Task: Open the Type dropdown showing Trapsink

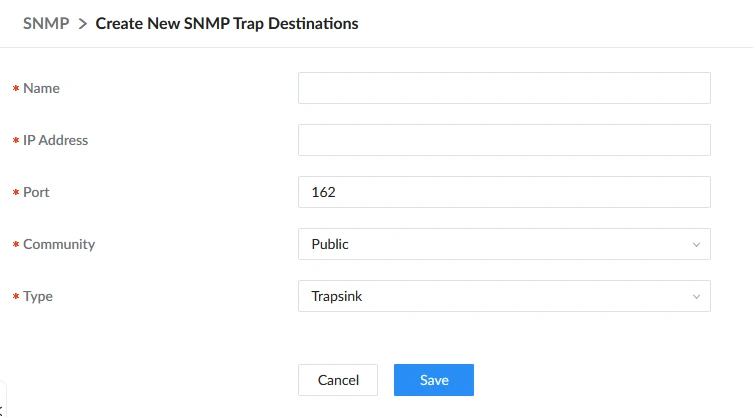Action: coord(504,296)
